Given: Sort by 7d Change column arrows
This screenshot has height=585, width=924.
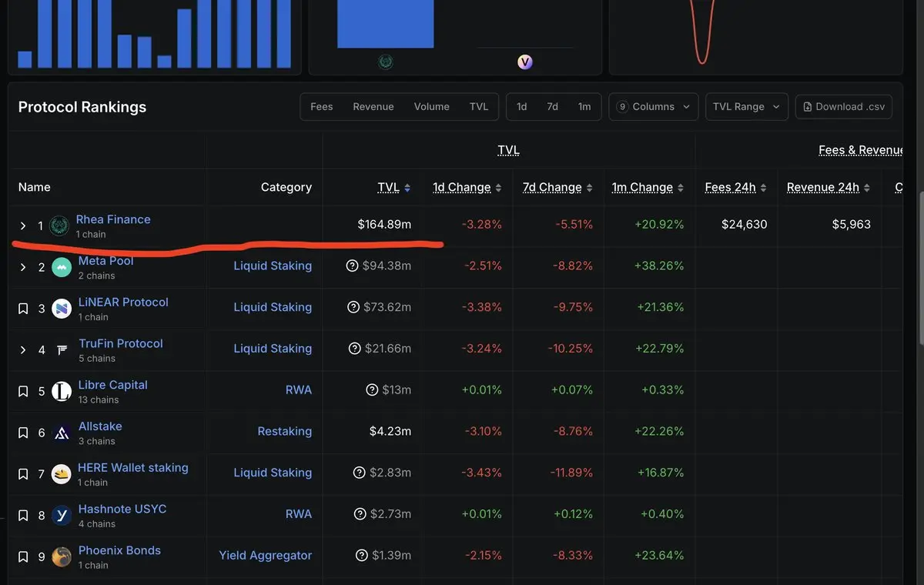Looking at the screenshot, I should point(590,188).
